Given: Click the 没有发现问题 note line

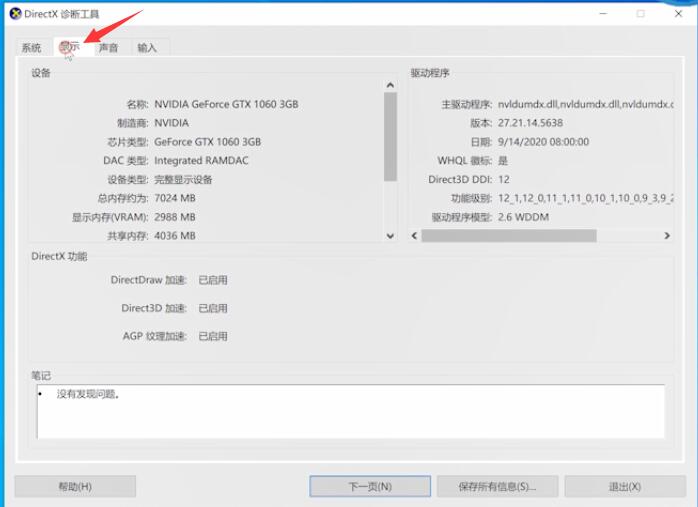Looking at the screenshot, I should [88, 394].
